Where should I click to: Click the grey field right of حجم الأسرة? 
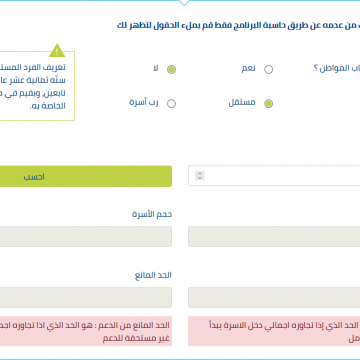coord(274,237)
